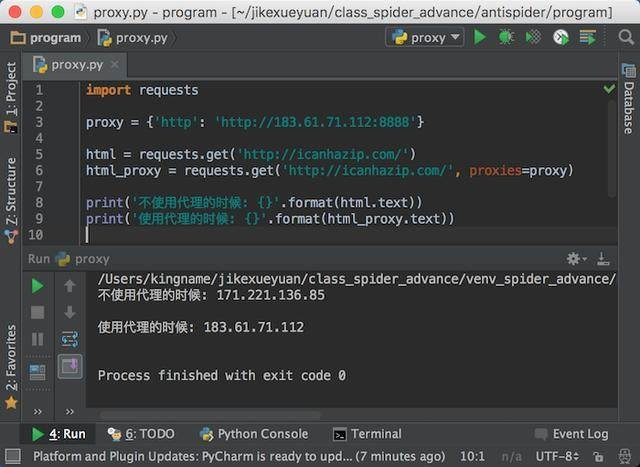Pause output in the Run panel
640x467 pixels.
pyautogui.click(x=37, y=339)
